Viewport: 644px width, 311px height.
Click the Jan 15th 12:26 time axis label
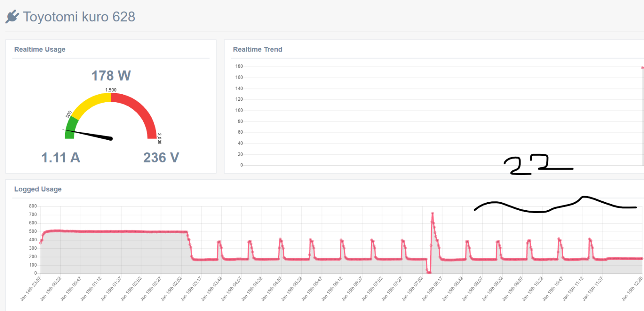[632, 289]
